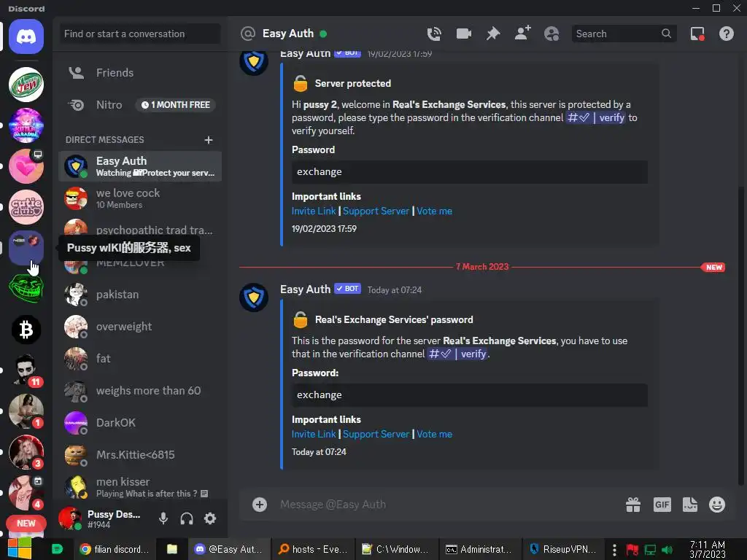The width and height of the screenshot is (747, 560).
Task: Show the user profile panel
Action: click(551, 34)
